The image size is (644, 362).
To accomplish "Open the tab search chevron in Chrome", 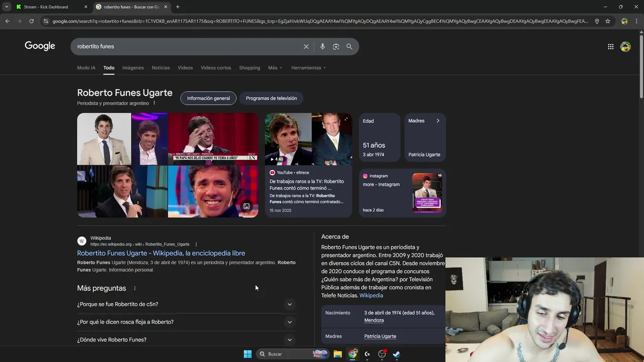I will (x=7, y=7).
